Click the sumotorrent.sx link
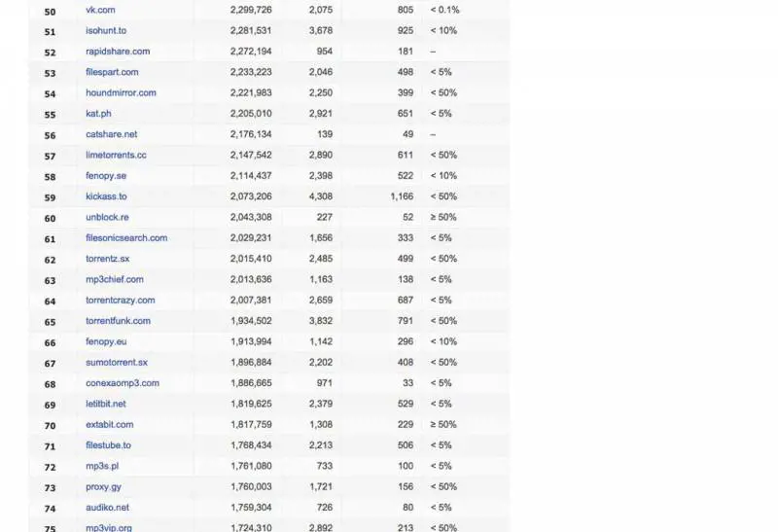Screen dimensions: 778x532 point(117,363)
